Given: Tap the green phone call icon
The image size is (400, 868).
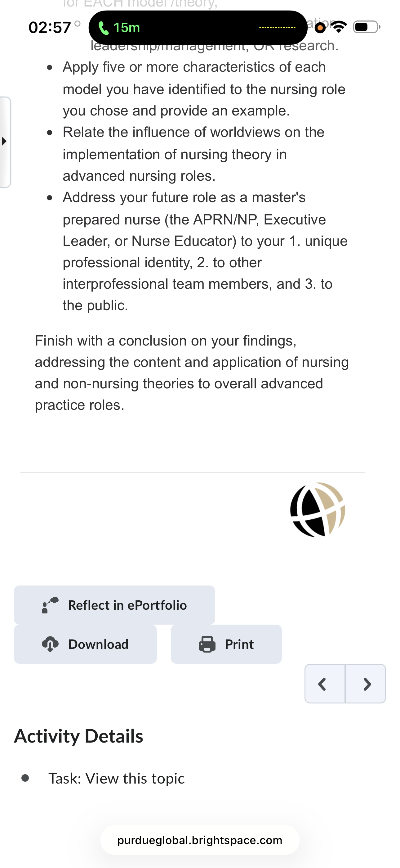Looking at the screenshot, I should [x=103, y=28].
